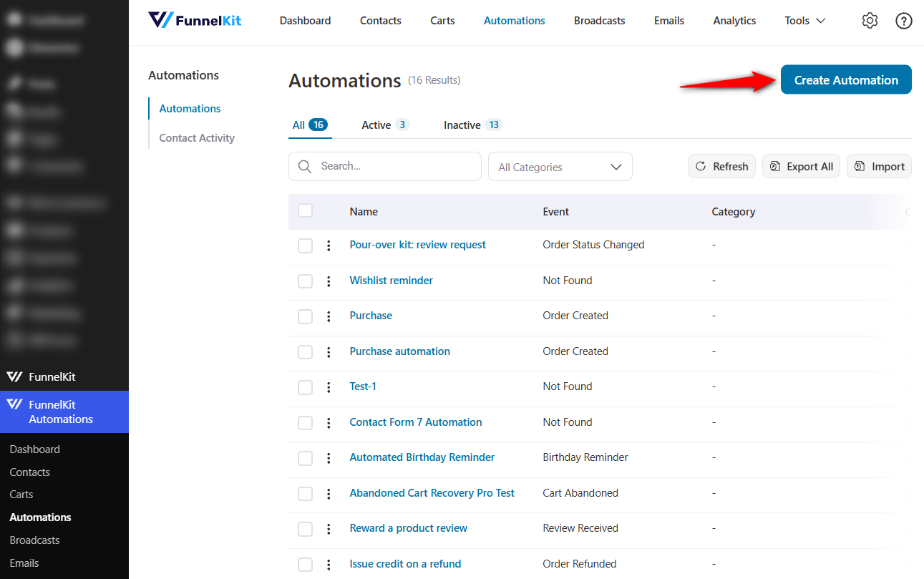Click the Import button
Image resolution: width=924 pixels, height=579 pixels.
[x=880, y=166]
